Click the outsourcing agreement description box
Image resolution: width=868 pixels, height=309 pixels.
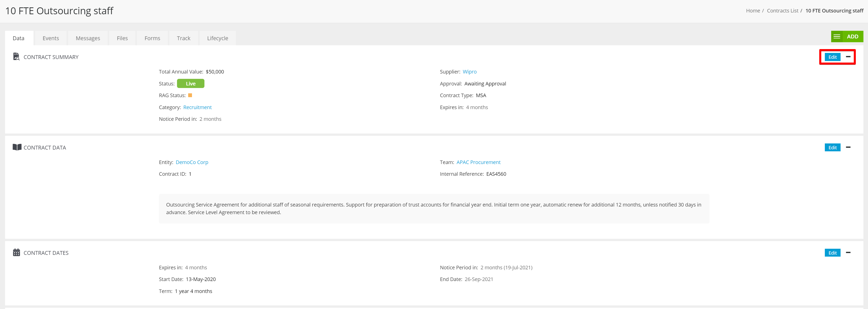coord(434,209)
